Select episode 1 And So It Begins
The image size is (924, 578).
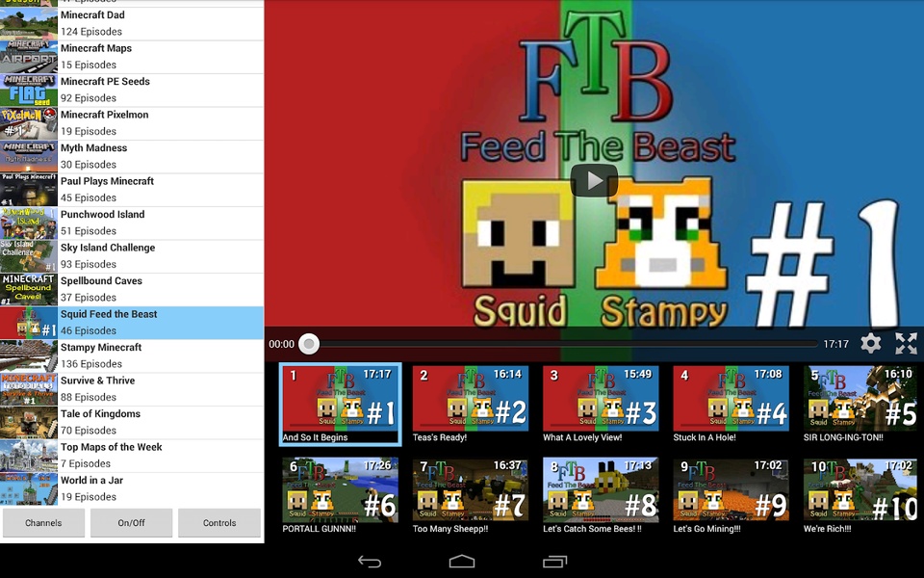340,405
